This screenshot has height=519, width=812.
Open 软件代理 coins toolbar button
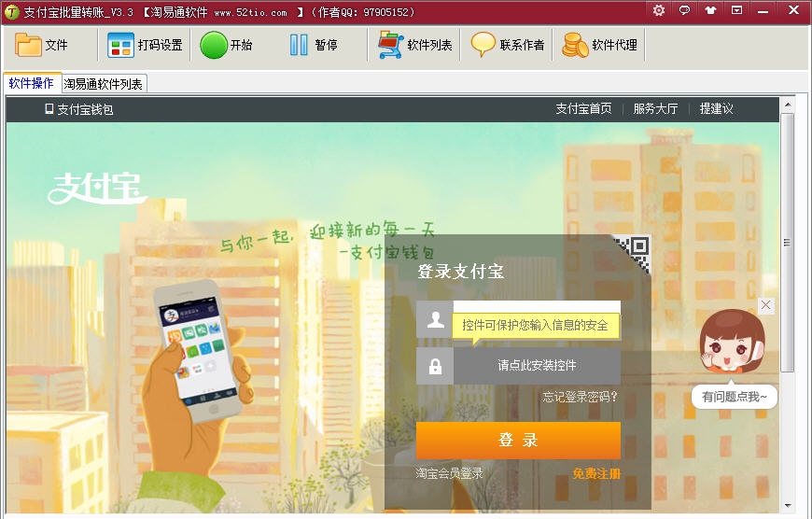pyautogui.click(x=600, y=45)
